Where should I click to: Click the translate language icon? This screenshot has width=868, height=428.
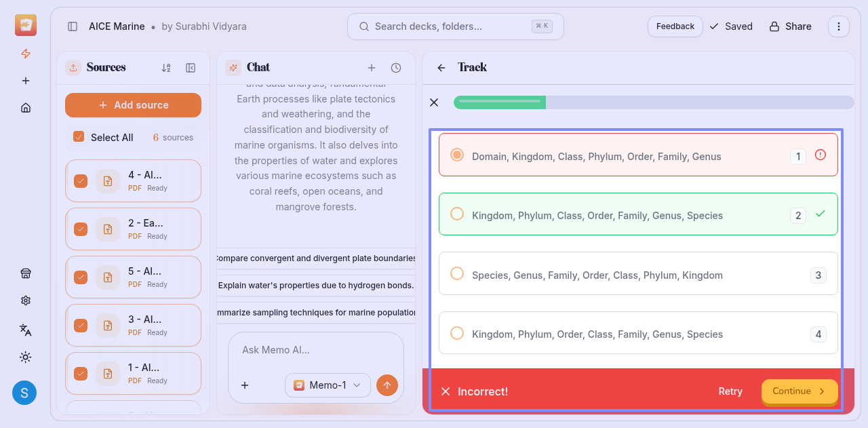click(x=26, y=330)
